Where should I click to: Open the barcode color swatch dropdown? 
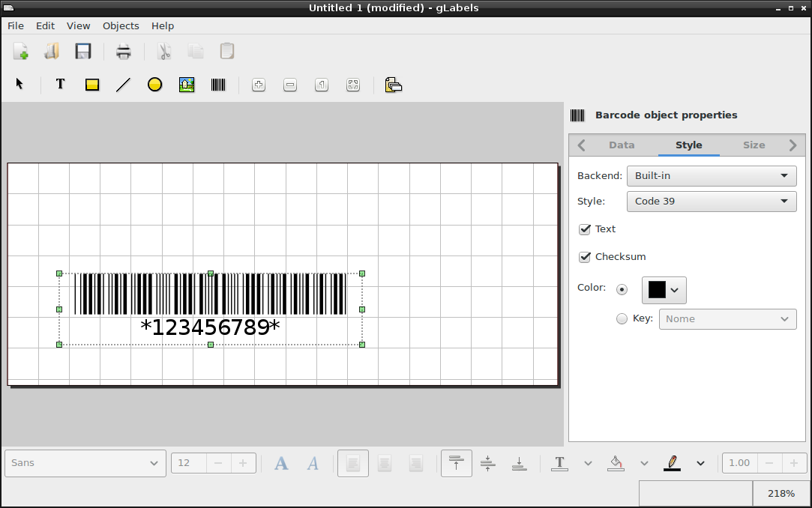click(664, 290)
